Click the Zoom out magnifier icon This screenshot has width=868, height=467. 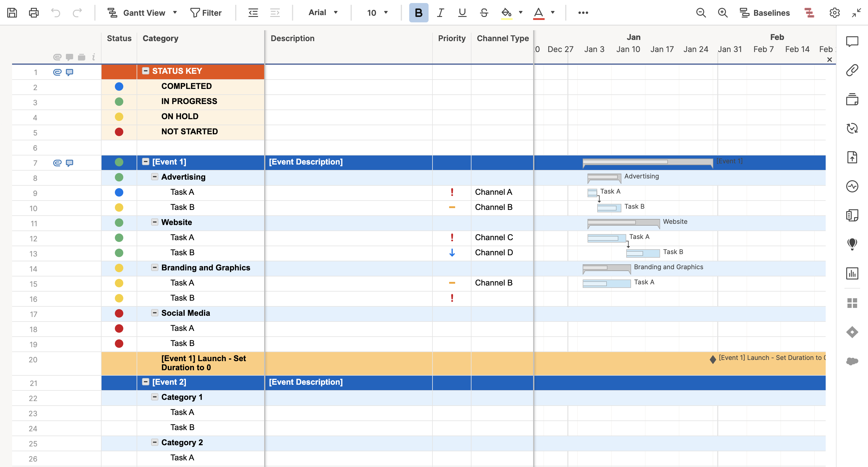click(701, 13)
